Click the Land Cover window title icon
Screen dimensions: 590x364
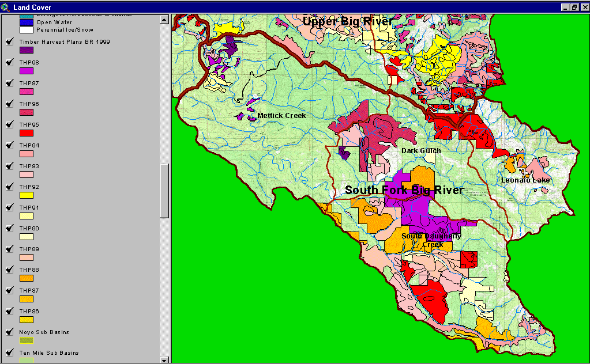[x=5, y=7]
